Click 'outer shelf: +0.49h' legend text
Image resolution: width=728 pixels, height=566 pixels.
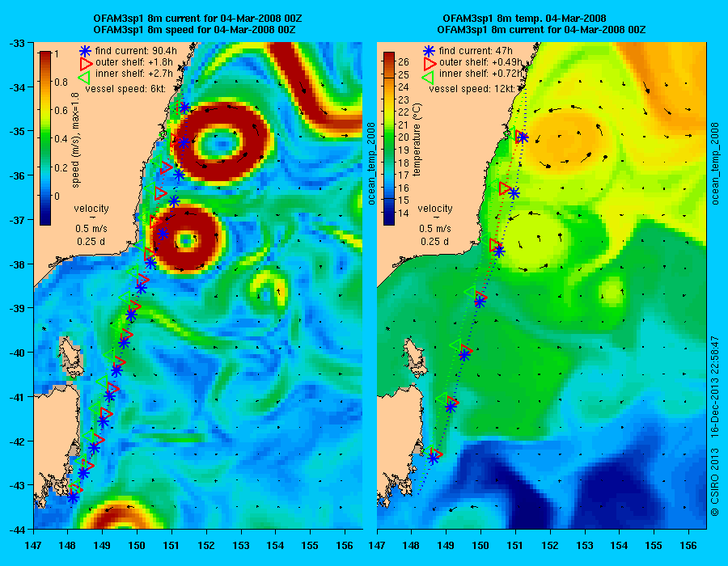pyautogui.click(x=480, y=62)
